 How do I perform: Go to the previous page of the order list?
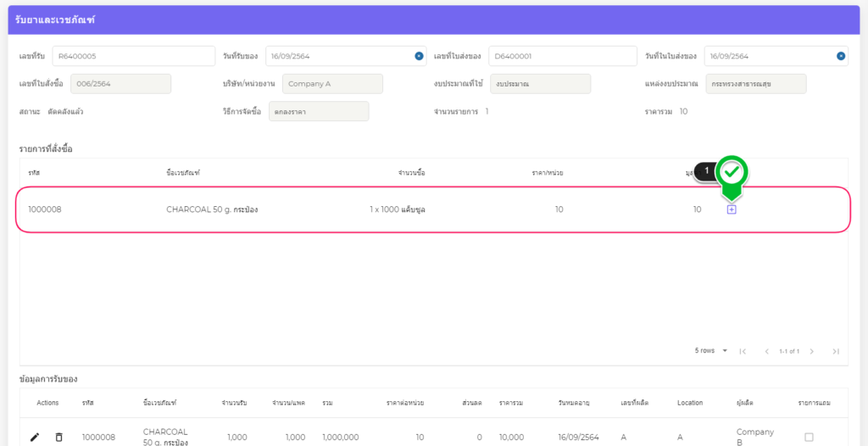click(767, 351)
